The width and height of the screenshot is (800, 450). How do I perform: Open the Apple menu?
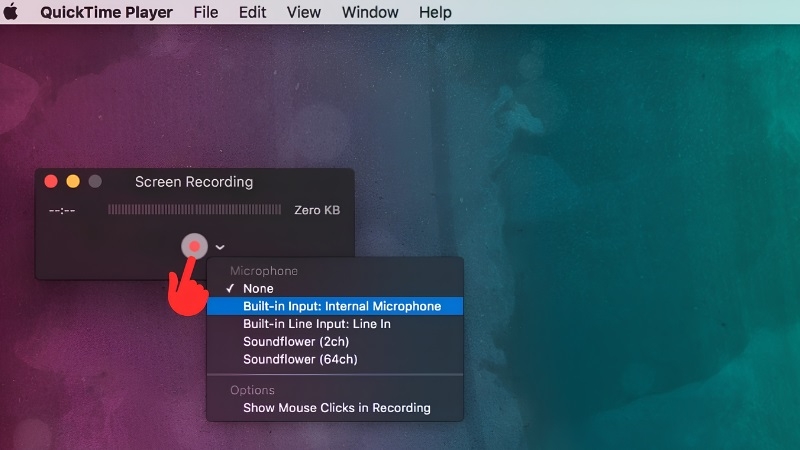[x=11, y=12]
